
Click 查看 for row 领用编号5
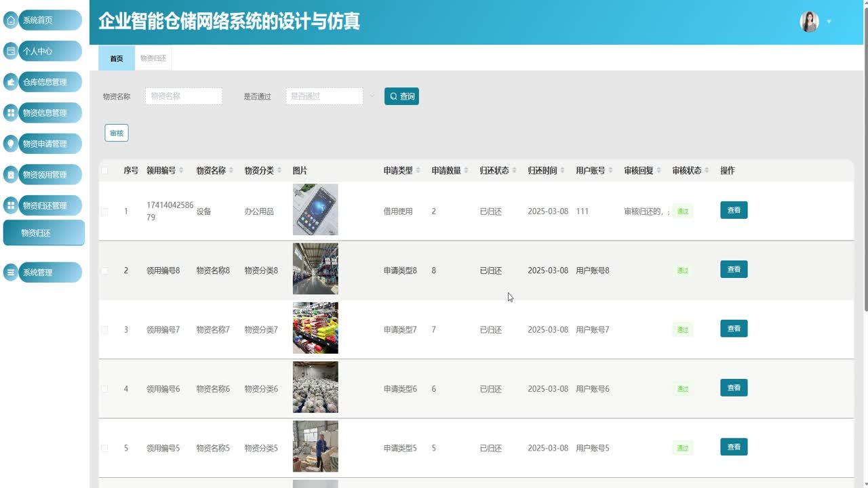734,447
